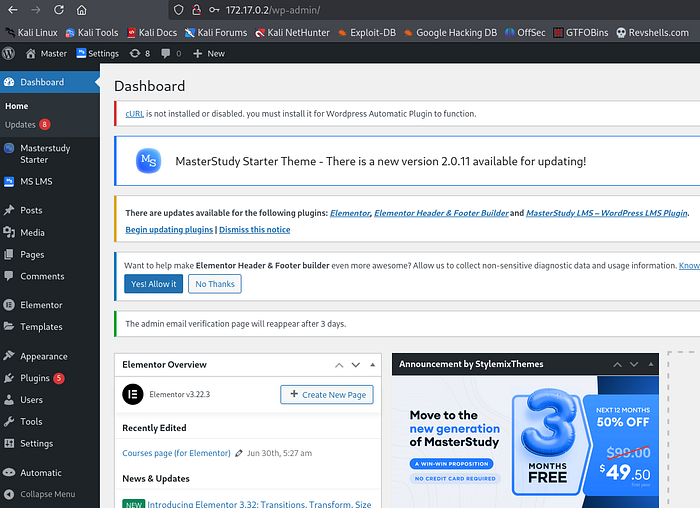
Task: Open the Kali Forums bookmark
Action: 216,33
